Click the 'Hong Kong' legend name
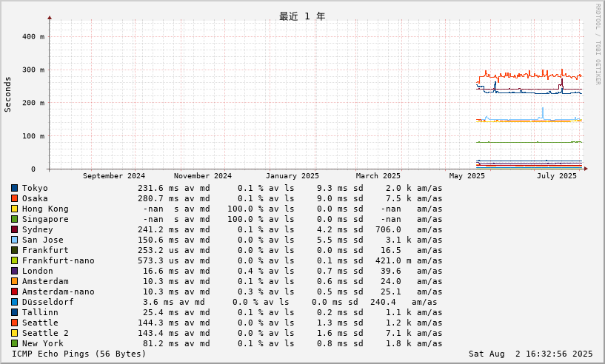Screen dimensions: 605x364 click(x=45, y=209)
